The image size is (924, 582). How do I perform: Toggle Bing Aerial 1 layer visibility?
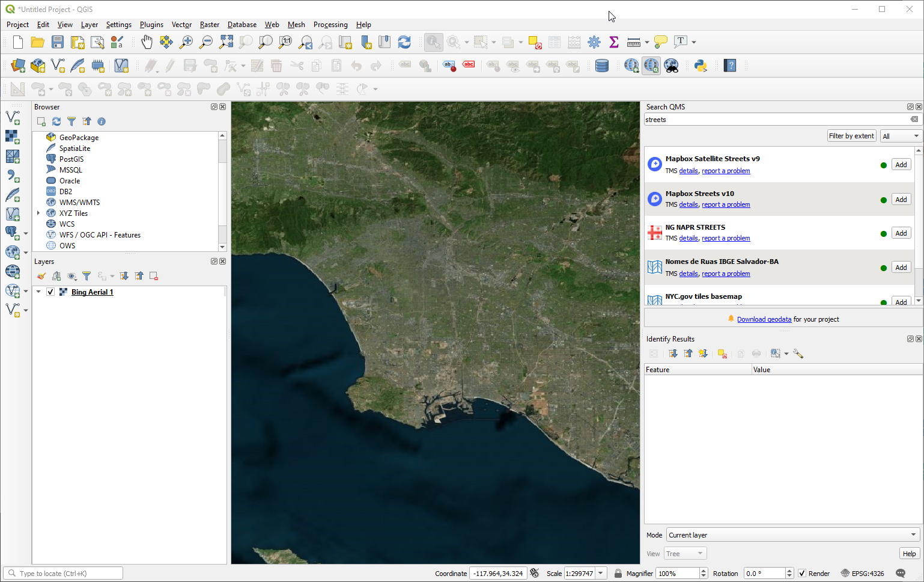pyautogui.click(x=50, y=292)
